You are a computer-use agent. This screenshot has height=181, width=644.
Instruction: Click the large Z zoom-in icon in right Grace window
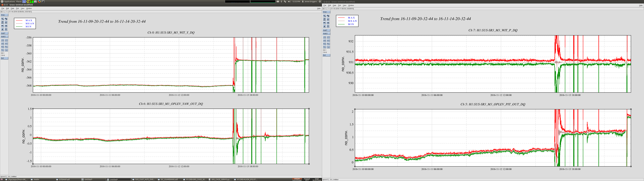click(325, 19)
